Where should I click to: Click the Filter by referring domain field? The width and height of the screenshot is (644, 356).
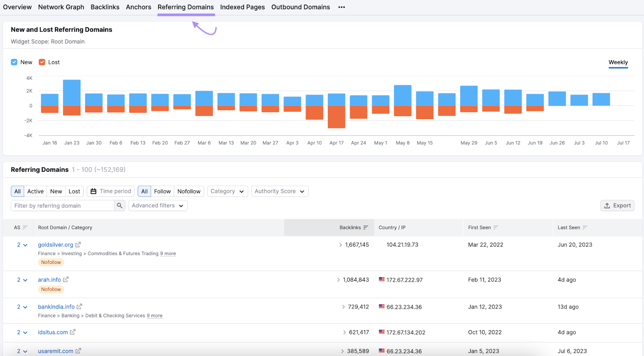click(x=63, y=206)
